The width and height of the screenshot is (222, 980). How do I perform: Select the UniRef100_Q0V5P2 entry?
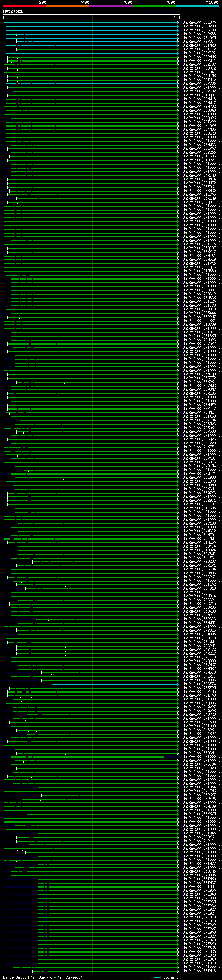click(x=199, y=343)
